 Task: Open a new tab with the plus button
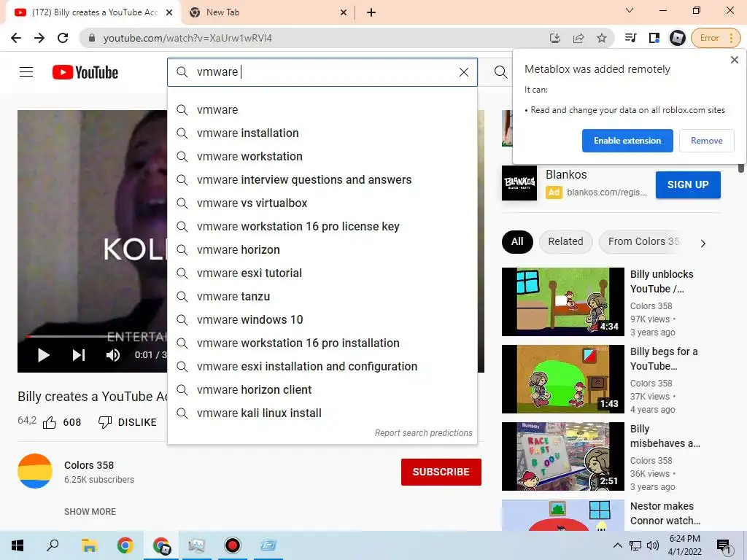pyautogui.click(x=371, y=13)
